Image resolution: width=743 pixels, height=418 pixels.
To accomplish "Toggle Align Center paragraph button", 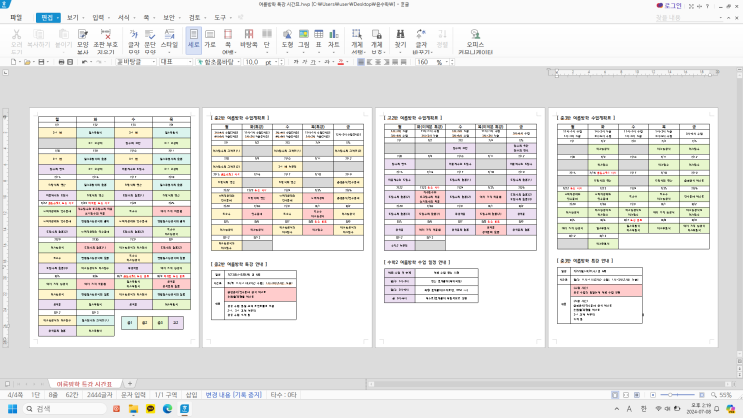I will pos(378,62).
